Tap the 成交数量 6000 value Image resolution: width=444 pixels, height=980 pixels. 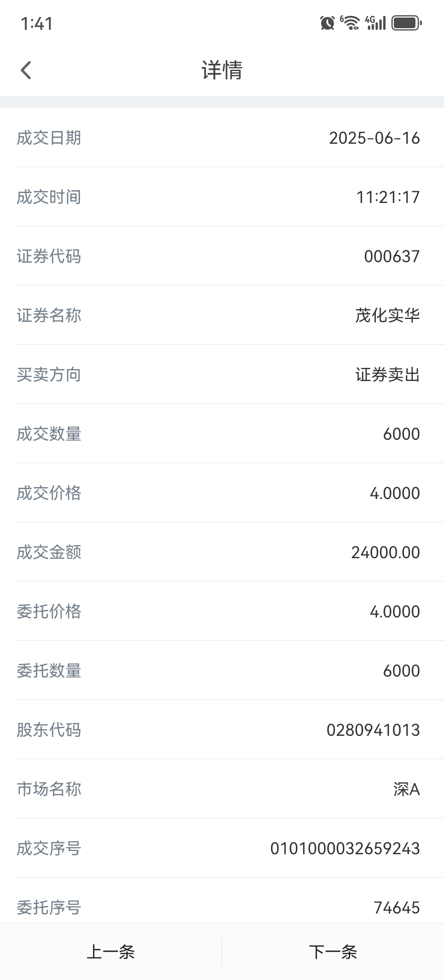402,434
